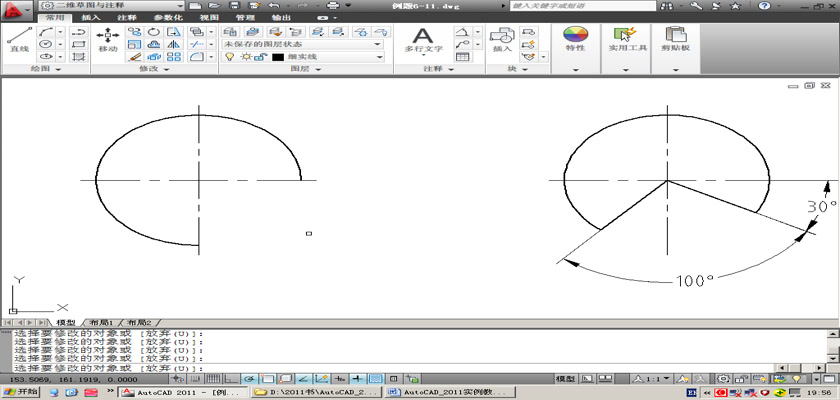Screen dimensions: 840x400
Task: Activate the Offset tool
Action: pyautogui.click(x=154, y=44)
